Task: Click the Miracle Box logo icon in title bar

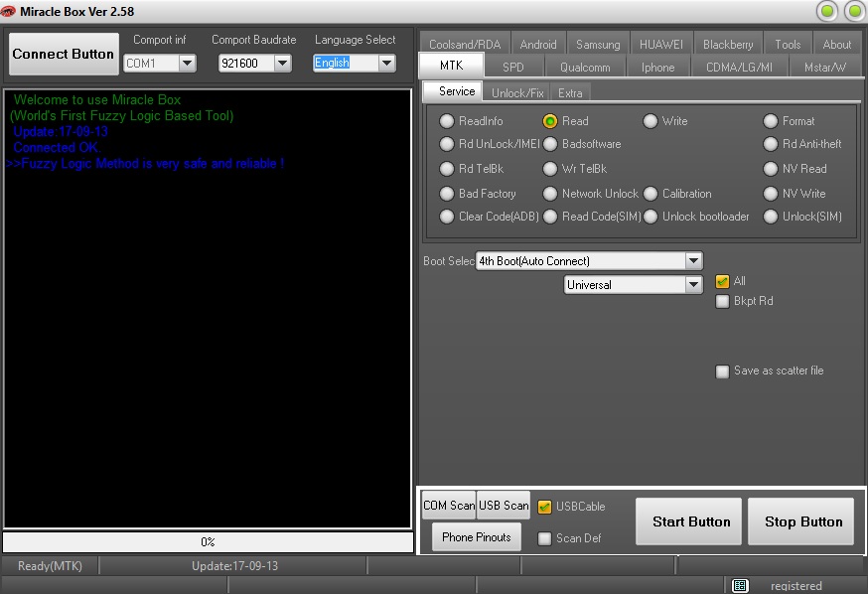Action: pyautogui.click(x=8, y=11)
